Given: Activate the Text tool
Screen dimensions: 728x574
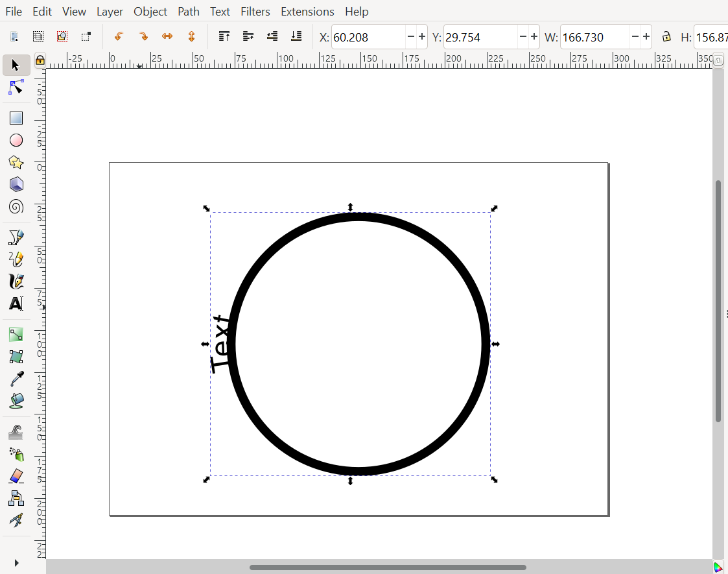Looking at the screenshot, I should tap(16, 303).
